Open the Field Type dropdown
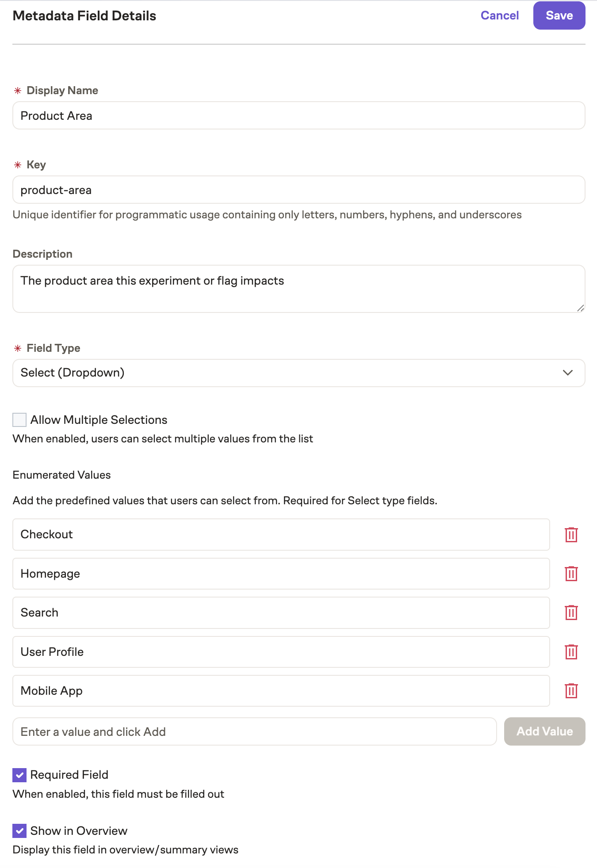The width and height of the screenshot is (597, 868). [298, 373]
